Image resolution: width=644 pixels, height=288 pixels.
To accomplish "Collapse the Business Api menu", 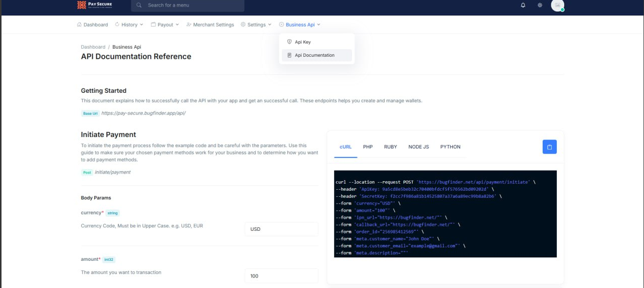I will pos(299,25).
